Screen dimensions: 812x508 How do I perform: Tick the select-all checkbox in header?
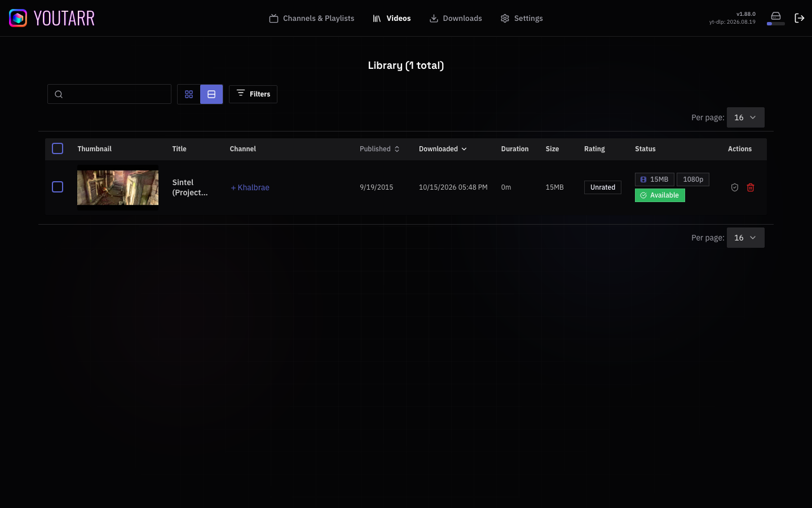(58, 148)
